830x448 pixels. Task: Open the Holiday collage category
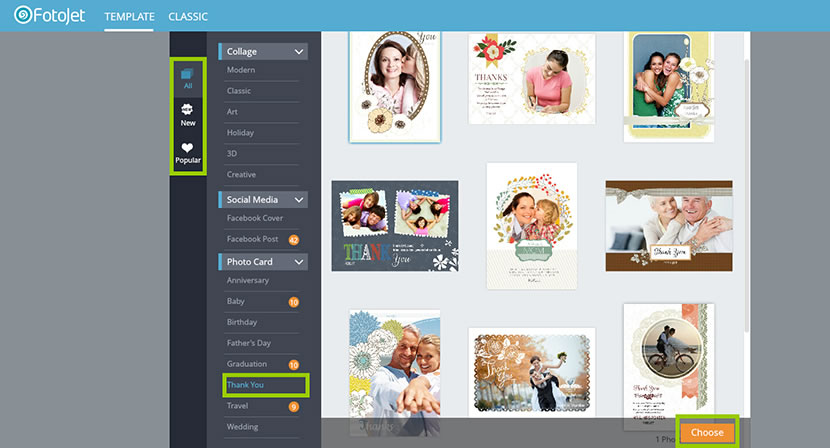click(x=240, y=132)
